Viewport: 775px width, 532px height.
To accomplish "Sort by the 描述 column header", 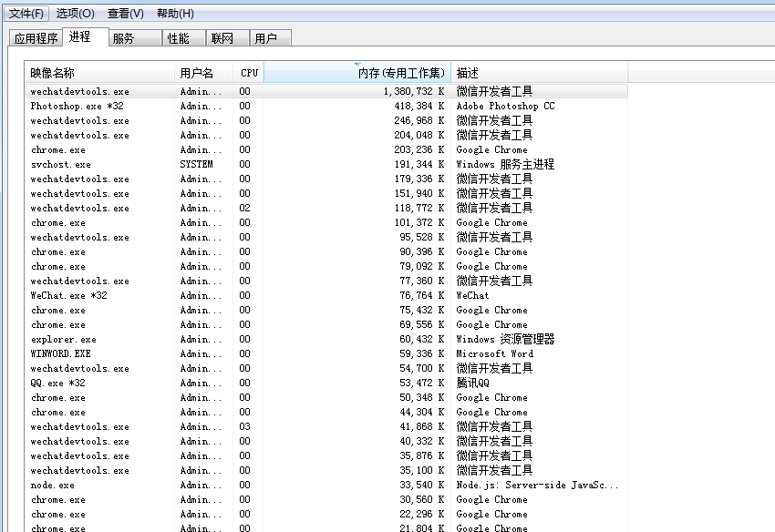I will coord(539,73).
